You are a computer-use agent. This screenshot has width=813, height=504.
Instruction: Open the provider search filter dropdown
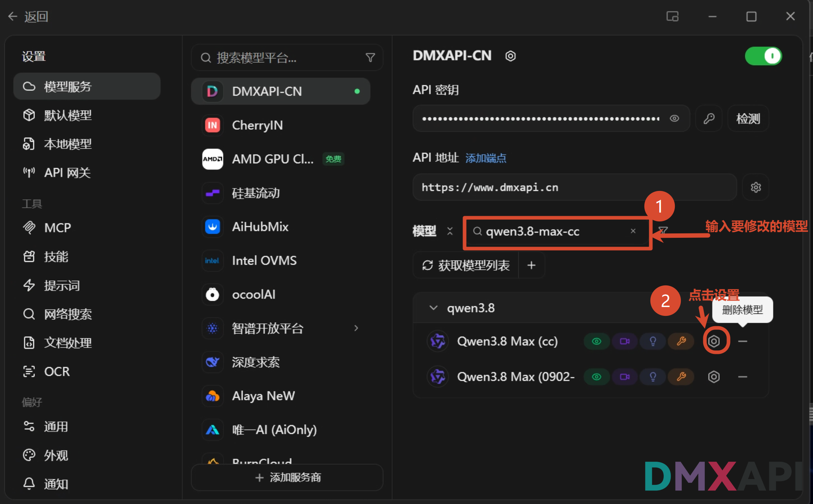click(x=370, y=58)
